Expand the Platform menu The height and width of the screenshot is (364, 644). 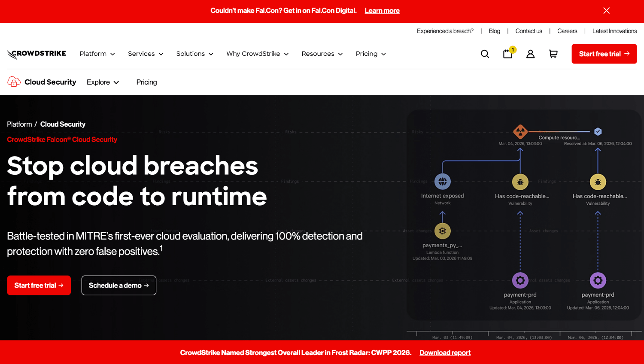(97, 54)
